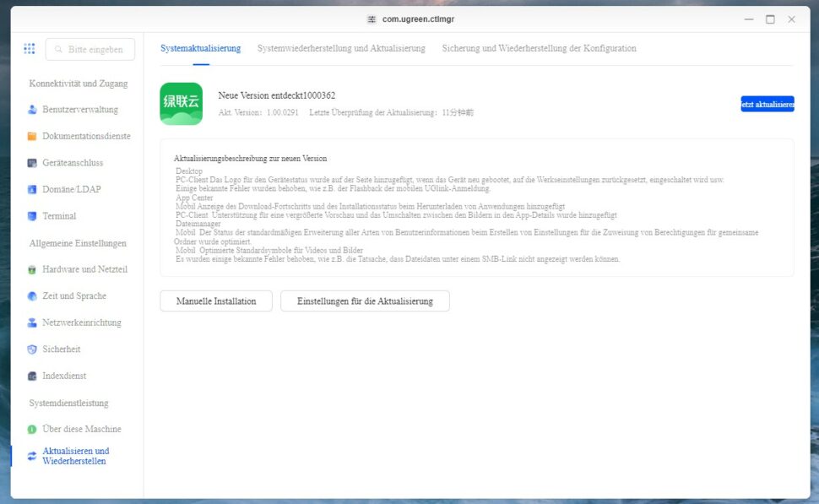Click the Netzwerkeinrichtung icon
Viewport: 819px width, 504px height.
click(x=32, y=322)
